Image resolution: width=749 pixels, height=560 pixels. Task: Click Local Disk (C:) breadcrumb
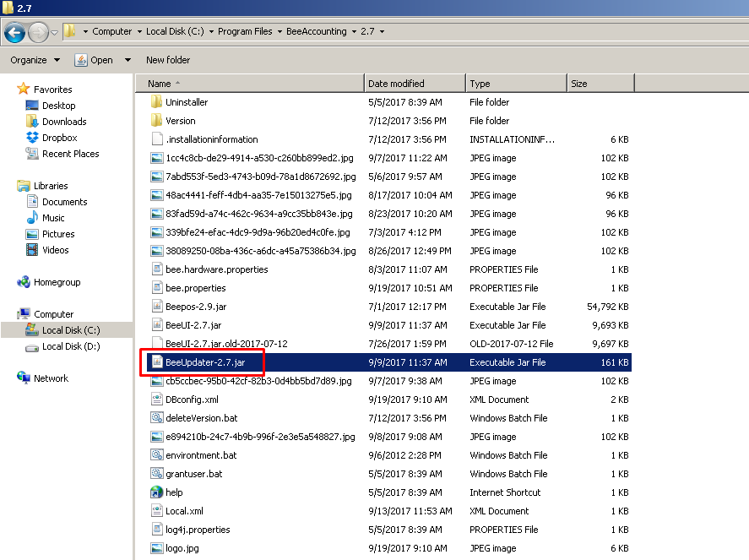point(175,31)
